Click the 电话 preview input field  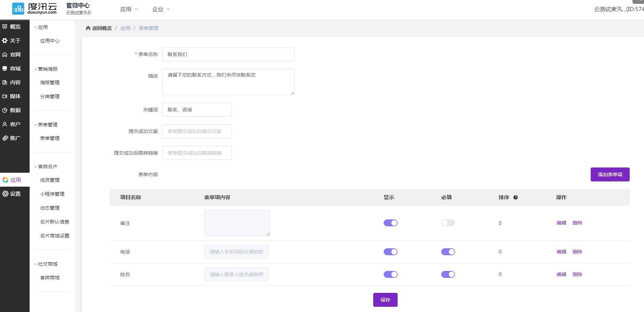pos(236,252)
